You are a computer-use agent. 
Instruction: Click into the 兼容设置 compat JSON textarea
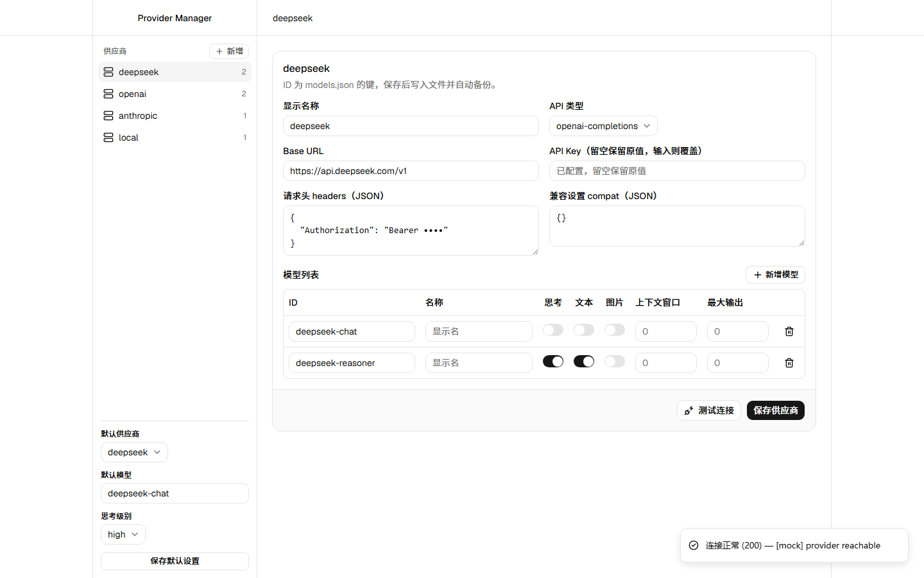point(677,226)
